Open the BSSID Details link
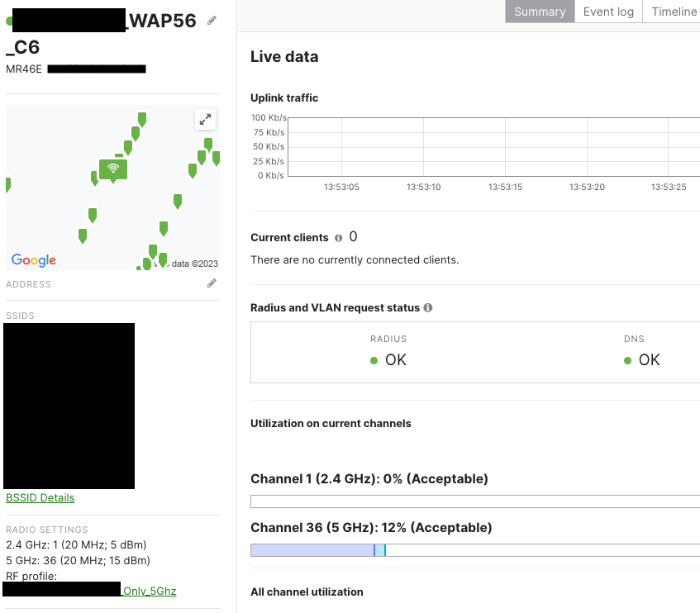Image resolution: width=700 pixels, height=613 pixels. click(x=40, y=497)
